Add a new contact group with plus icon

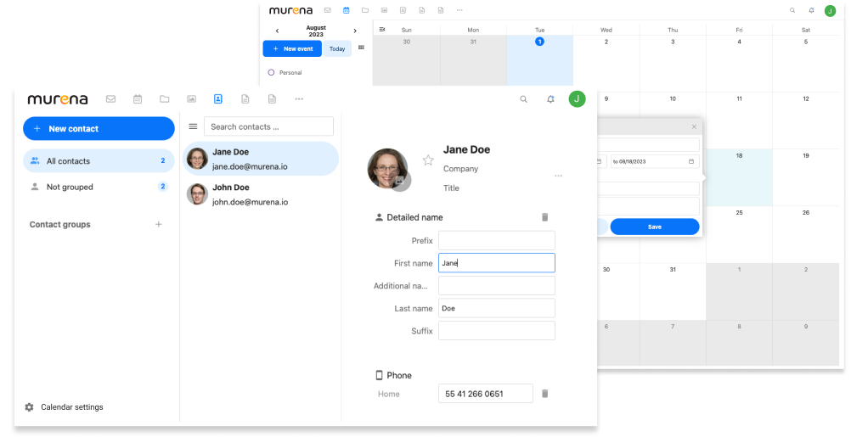tap(158, 225)
